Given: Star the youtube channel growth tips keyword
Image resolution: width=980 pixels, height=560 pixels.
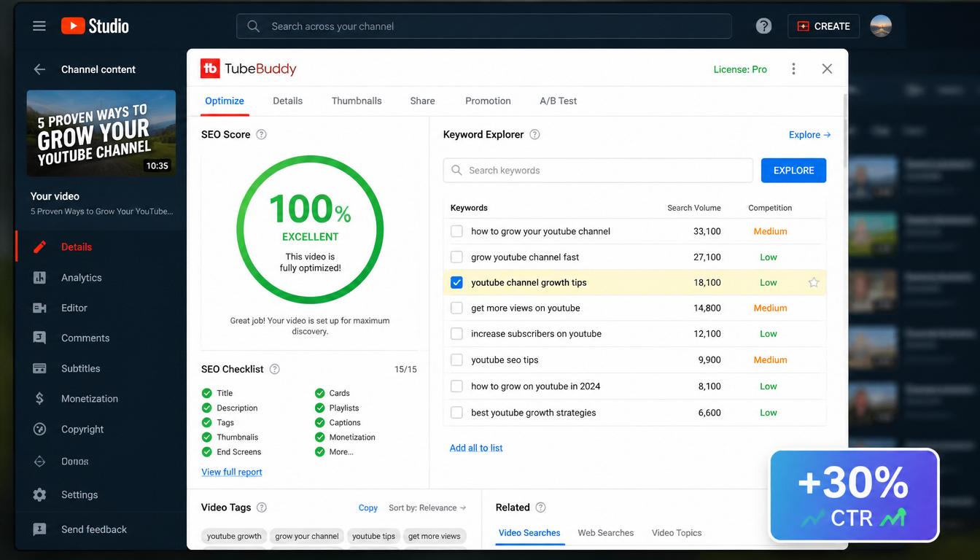Looking at the screenshot, I should pyautogui.click(x=814, y=282).
